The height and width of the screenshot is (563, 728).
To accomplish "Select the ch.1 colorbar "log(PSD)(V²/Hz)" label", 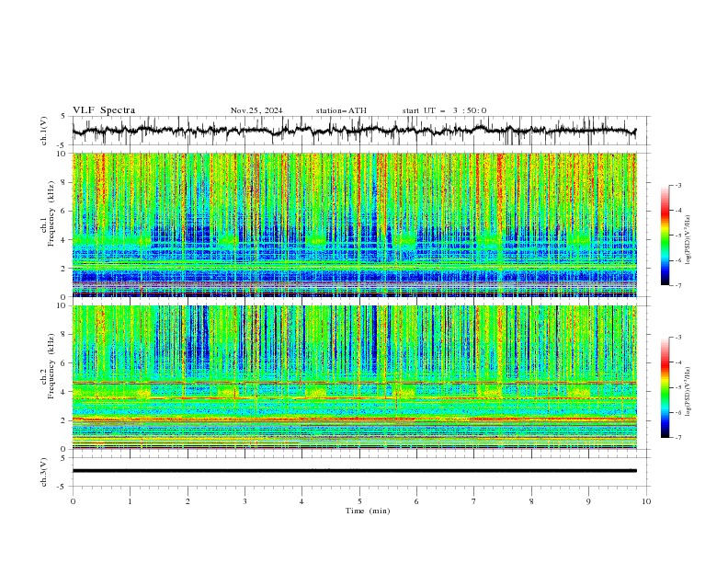I will point(688,240).
